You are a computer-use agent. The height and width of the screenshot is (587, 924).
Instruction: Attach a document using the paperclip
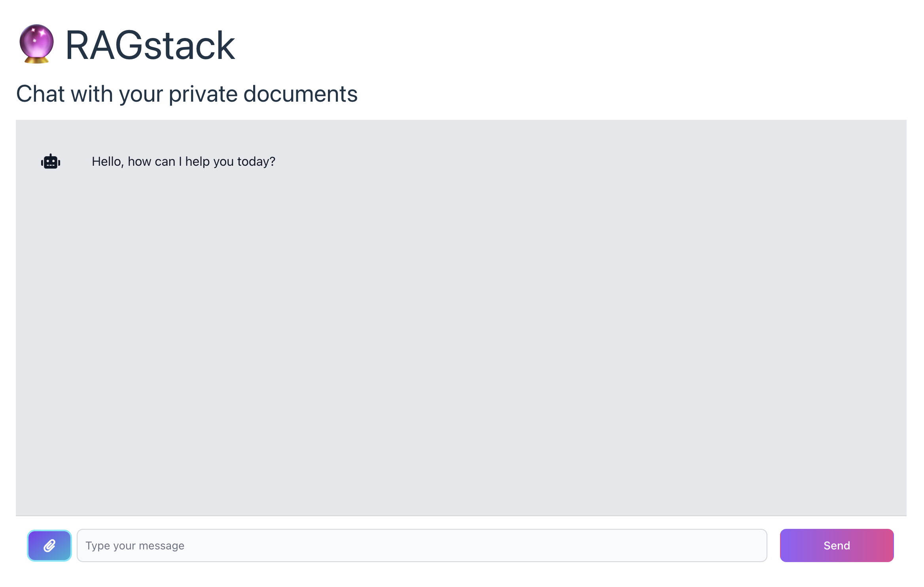(49, 546)
